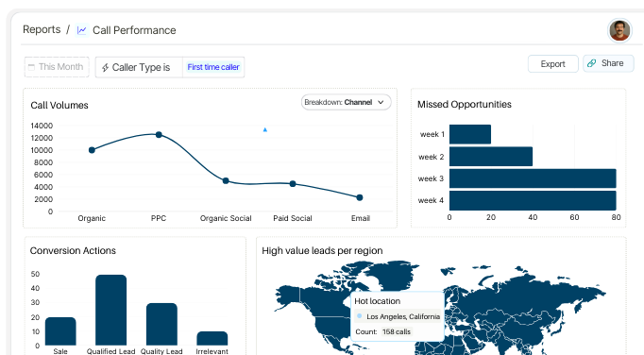Screen dimensions: 644x355
Task: Click the link icon in Share button
Action: coord(591,63)
